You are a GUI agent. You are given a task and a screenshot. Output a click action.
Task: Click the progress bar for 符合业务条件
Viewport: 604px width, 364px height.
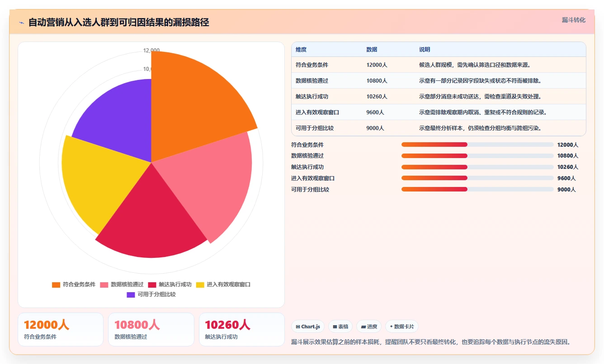tap(477, 145)
